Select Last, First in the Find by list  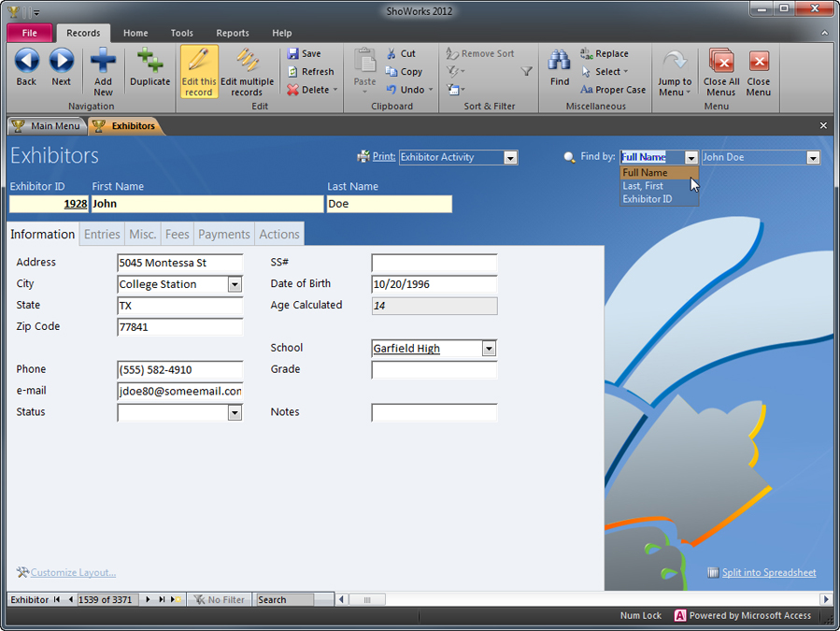[645, 186]
